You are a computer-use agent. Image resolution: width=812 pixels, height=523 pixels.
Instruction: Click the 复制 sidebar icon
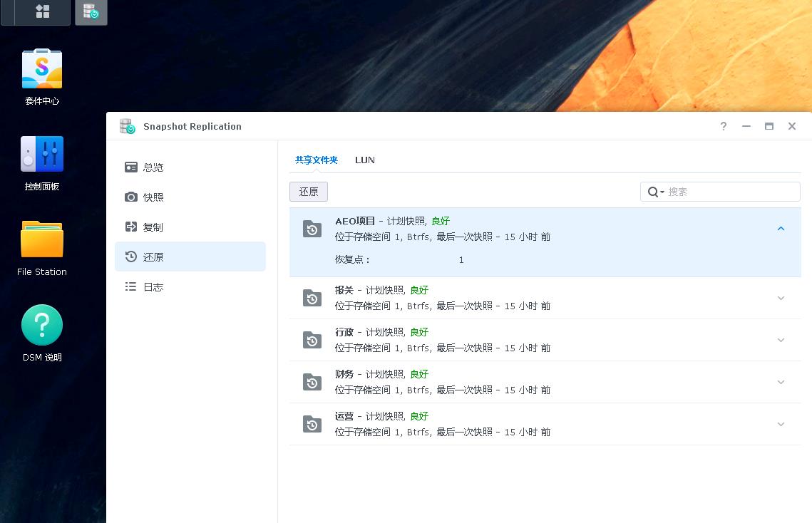click(x=131, y=227)
